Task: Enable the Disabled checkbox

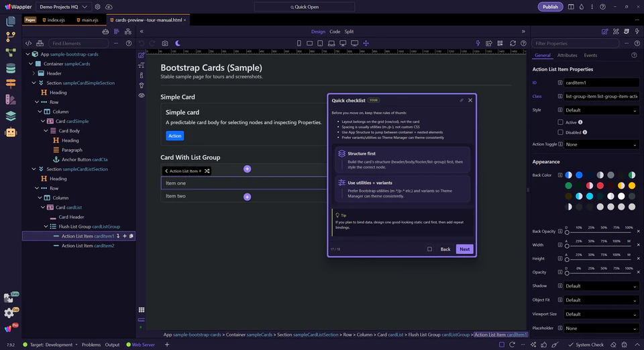Action: pos(560,132)
